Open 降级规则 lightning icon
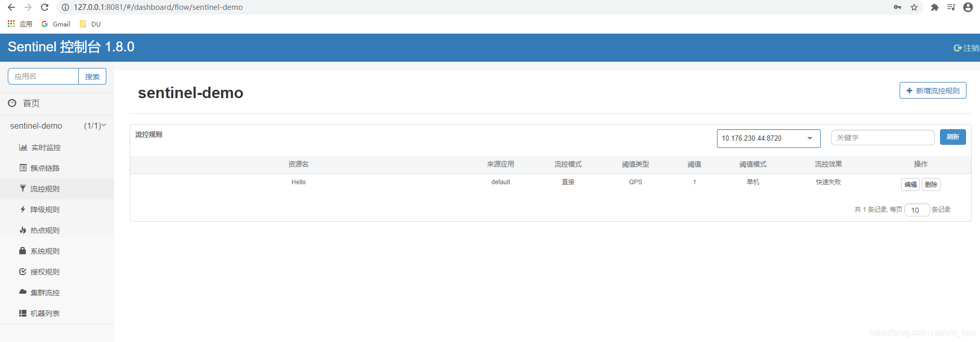 point(23,209)
